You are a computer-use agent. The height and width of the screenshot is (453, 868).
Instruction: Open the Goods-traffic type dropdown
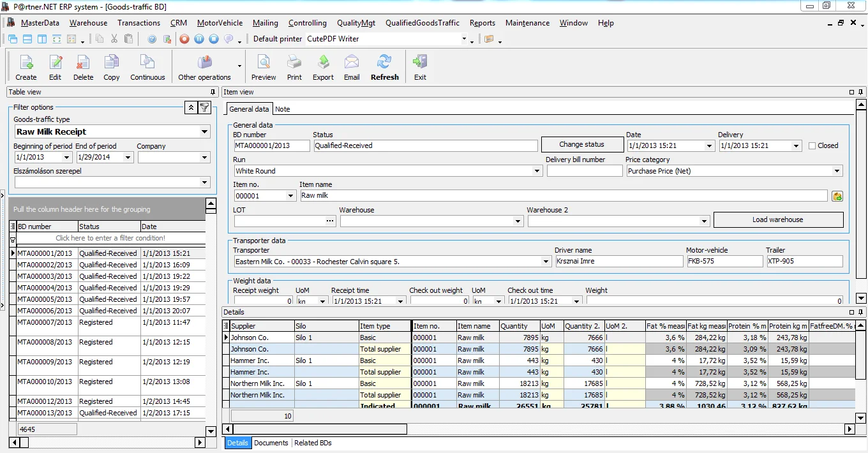point(204,132)
